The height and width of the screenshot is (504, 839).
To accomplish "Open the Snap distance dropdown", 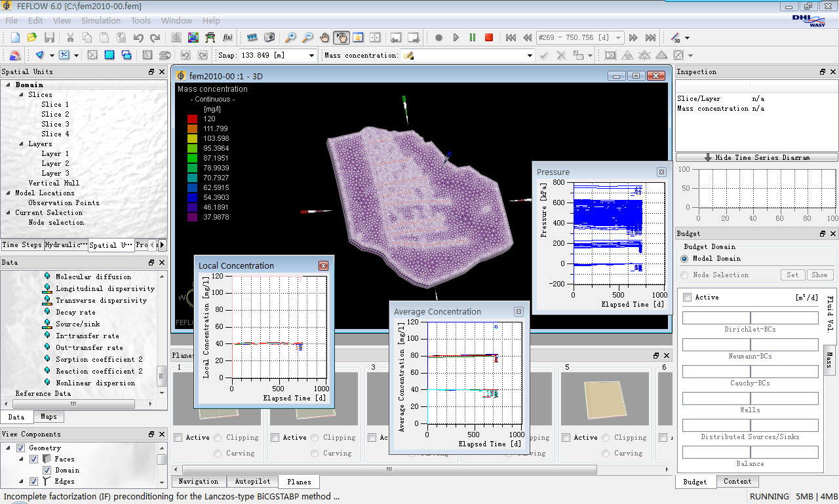I will pos(312,56).
